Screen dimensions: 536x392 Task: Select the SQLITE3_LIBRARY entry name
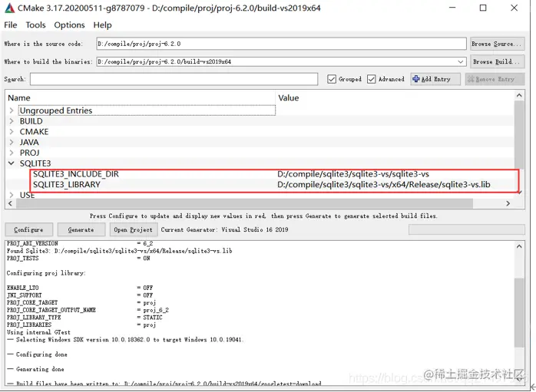pos(67,185)
